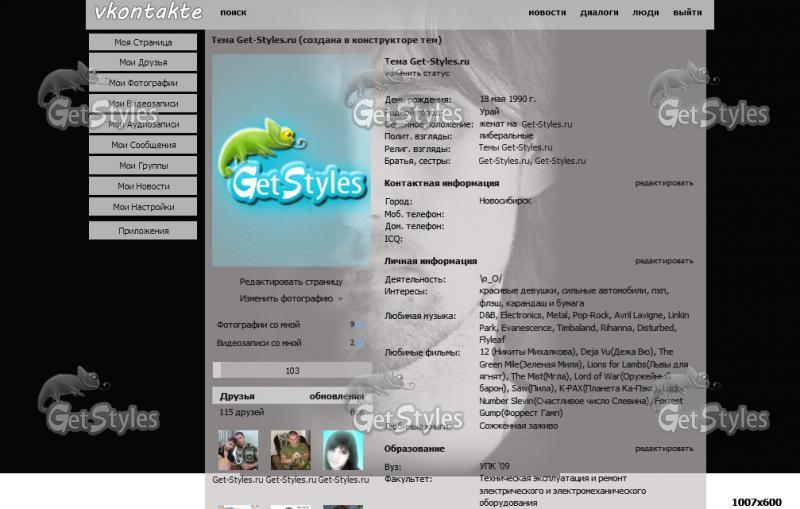Screen dimensions: 800x509
Task: Click Образование section heading
Action: tap(414, 449)
